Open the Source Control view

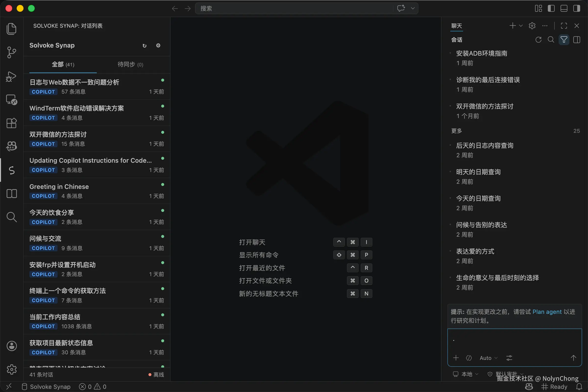coord(11,52)
